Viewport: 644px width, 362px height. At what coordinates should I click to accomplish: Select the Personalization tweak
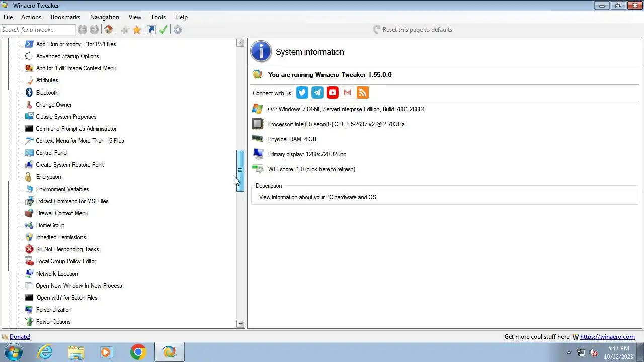[54, 310]
